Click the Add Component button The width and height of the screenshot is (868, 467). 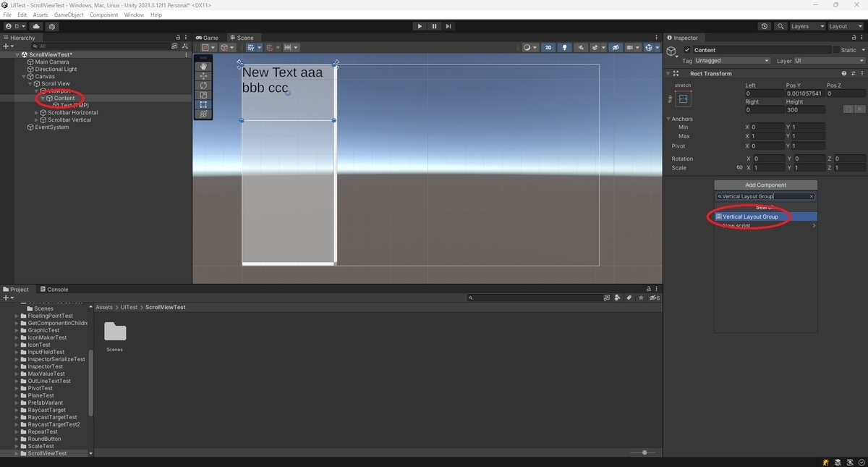pyautogui.click(x=765, y=185)
